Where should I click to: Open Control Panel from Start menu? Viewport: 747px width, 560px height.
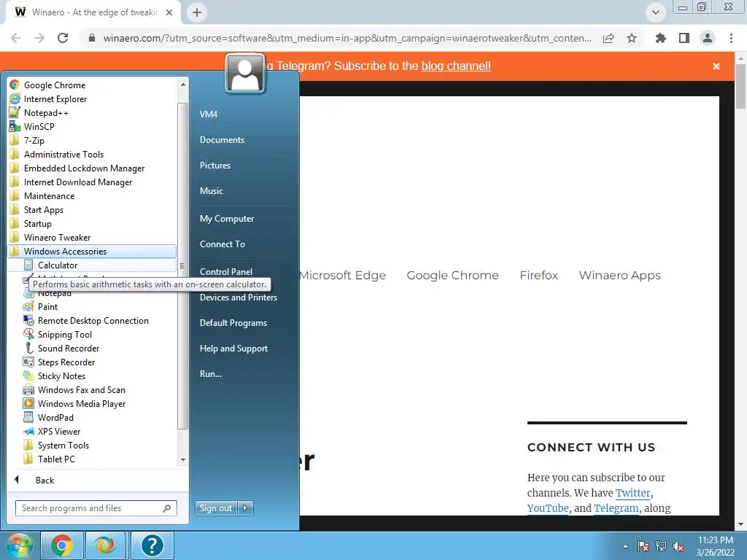[x=226, y=271]
